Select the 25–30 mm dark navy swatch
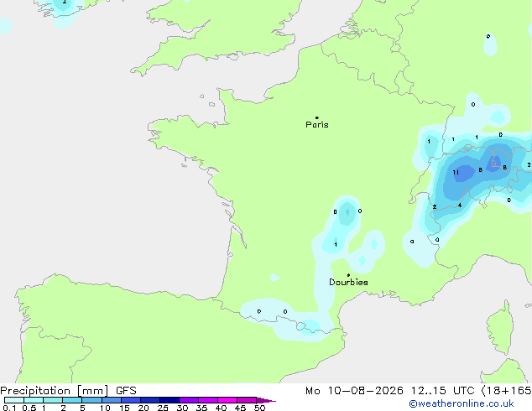The width and height of the screenshot is (532, 411). coord(169,400)
